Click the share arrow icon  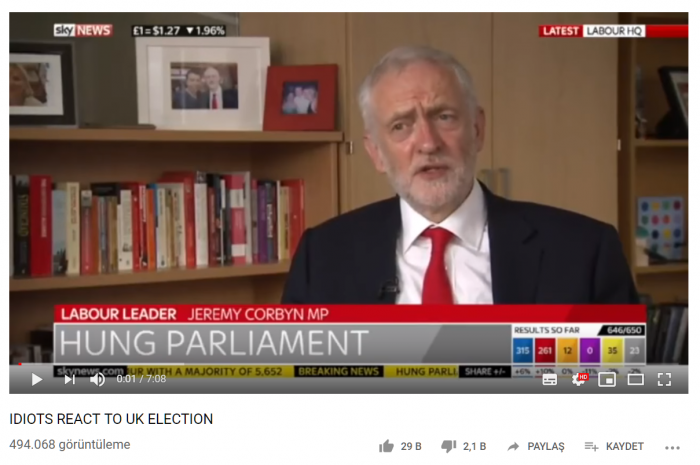pos(513,446)
